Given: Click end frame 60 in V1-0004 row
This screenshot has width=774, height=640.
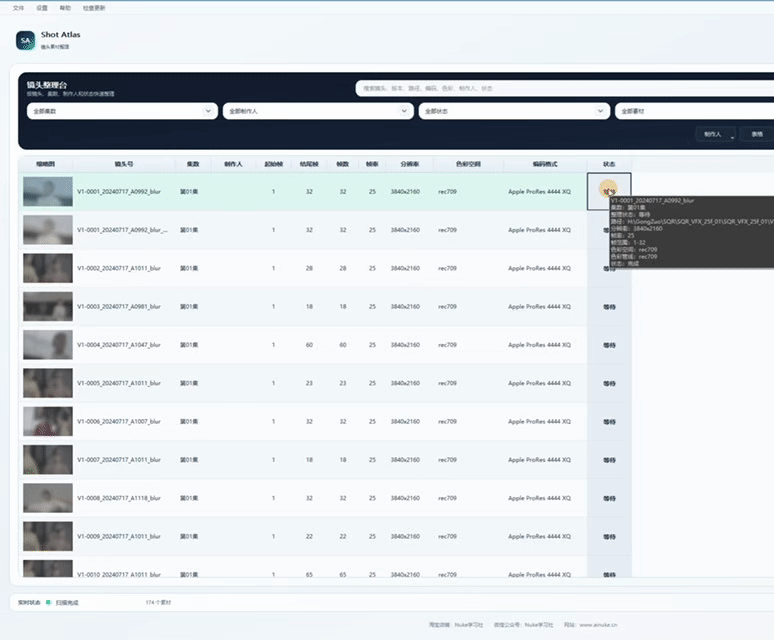Looking at the screenshot, I should click(x=309, y=345).
